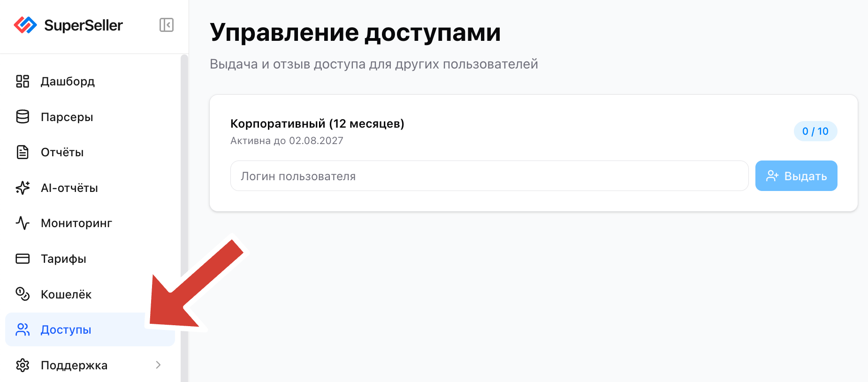Click the Кошелёк coins icon
The image size is (868, 382).
point(23,294)
